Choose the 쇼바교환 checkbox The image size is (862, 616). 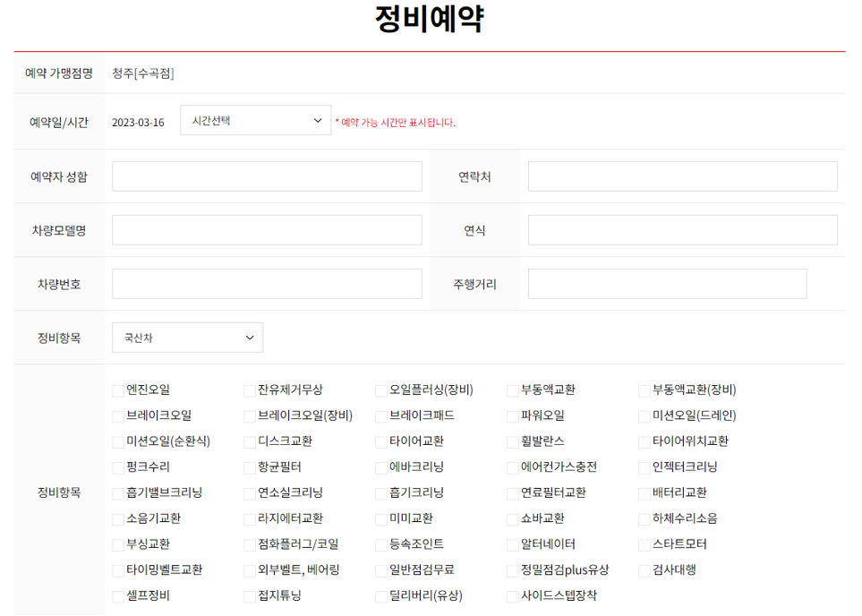coord(512,519)
